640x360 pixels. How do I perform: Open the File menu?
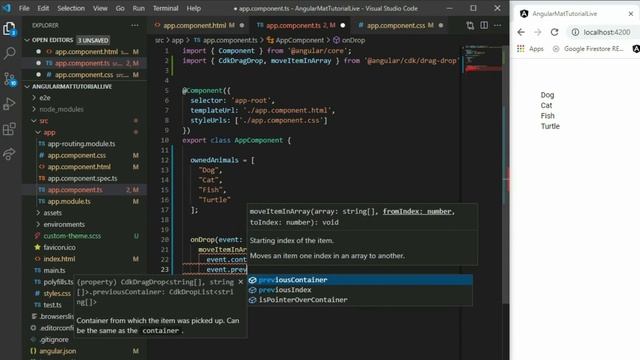[x=24, y=8]
